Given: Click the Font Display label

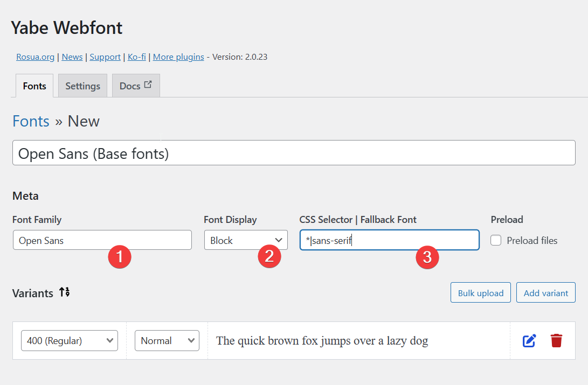Looking at the screenshot, I should click(230, 220).
